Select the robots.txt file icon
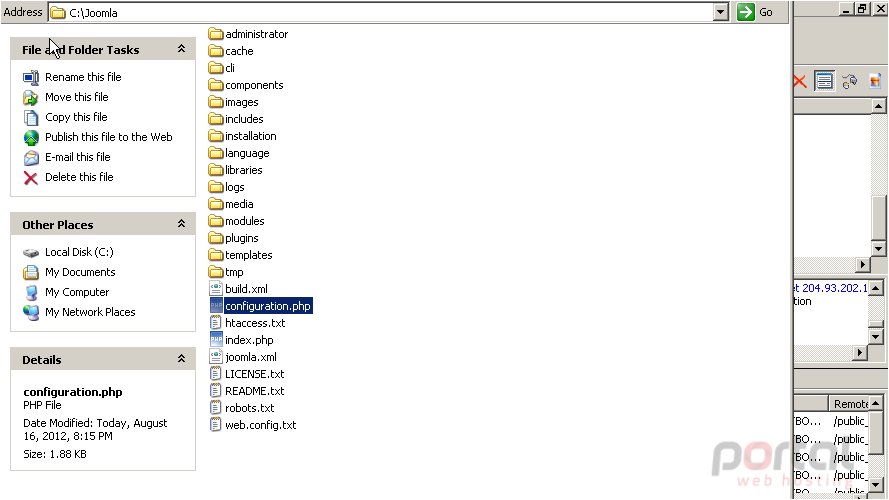 [x=215, y=408]
